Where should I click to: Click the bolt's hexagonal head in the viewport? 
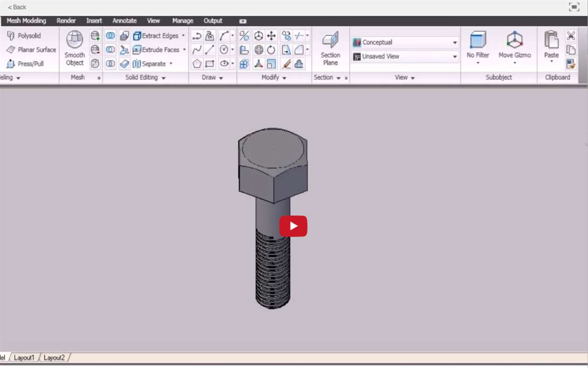click(x=273, y=165)
